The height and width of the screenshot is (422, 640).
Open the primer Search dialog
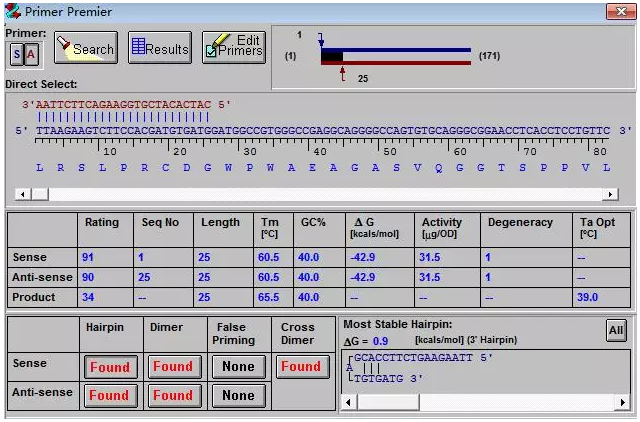(x=86, y=48)
